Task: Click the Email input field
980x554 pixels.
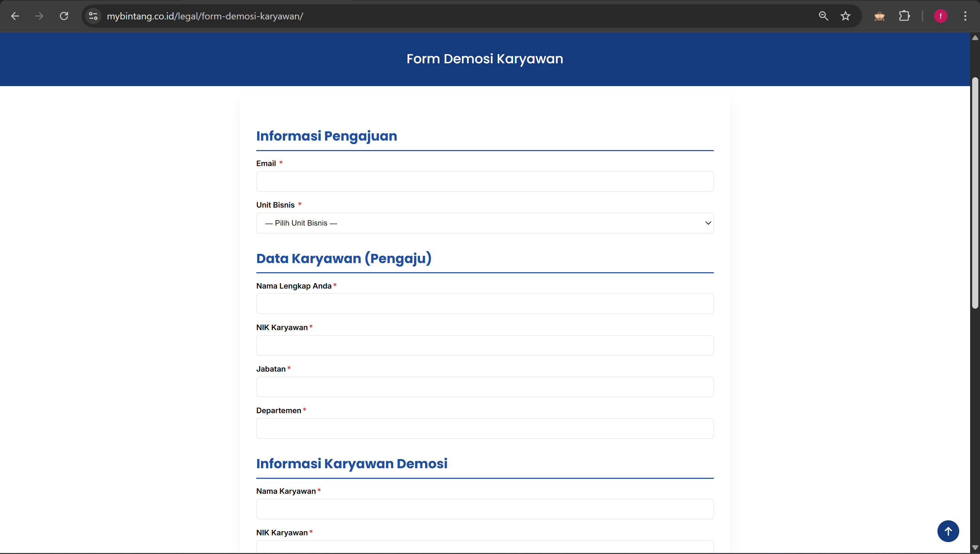Action: 484,181
